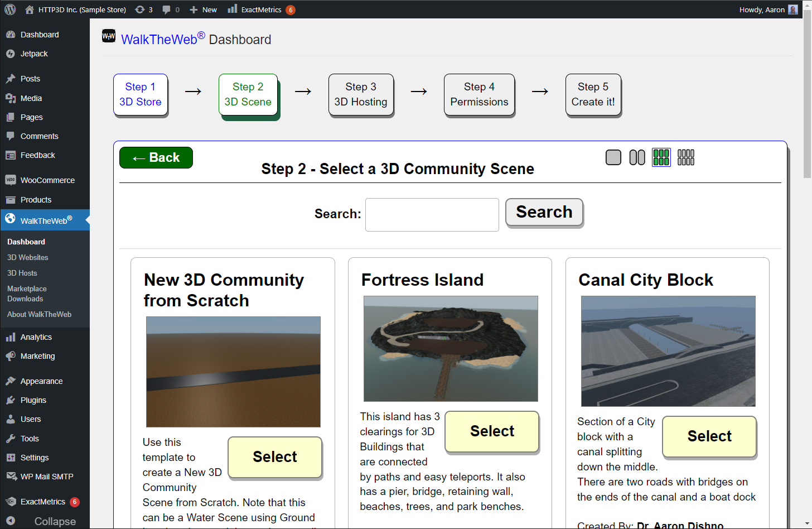The height and width of the screenshot is (529, 812).
Task: Click the Canal City Block preview thumbnail
Action: tap(668, 351)
